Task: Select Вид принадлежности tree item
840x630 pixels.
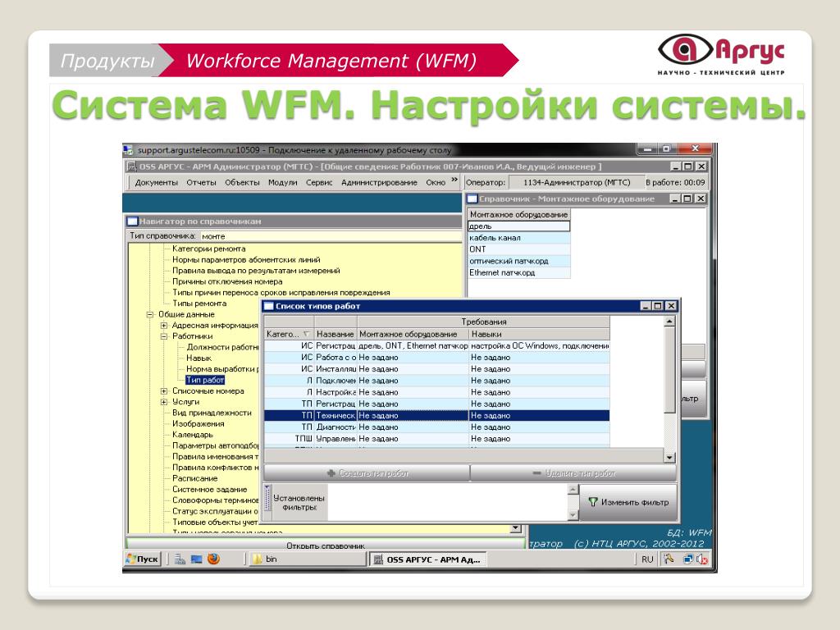Action: point(212,413)
